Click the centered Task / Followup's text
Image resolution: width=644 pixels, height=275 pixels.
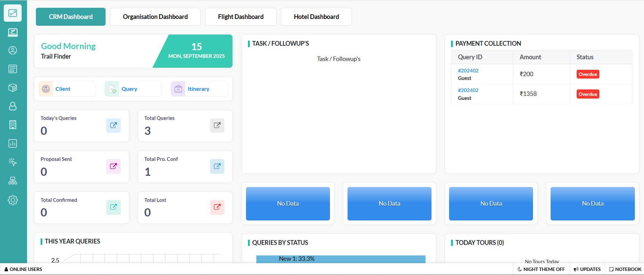point(339,59)
